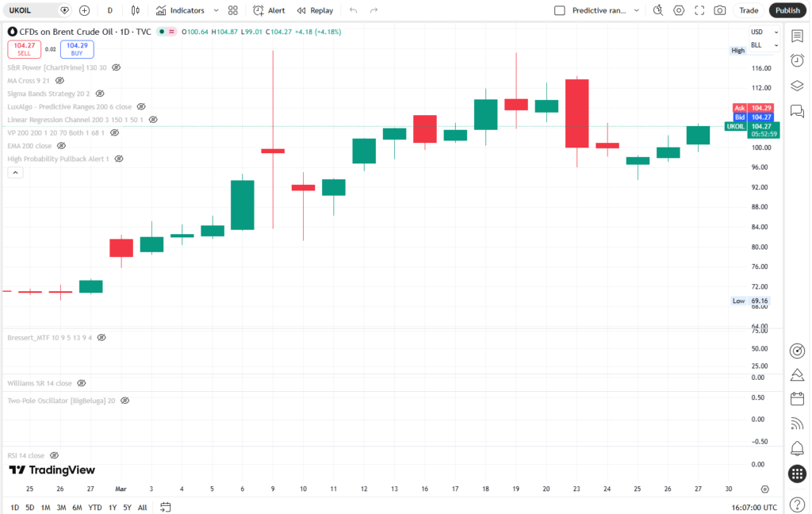
Task: Click the Go to date calendar icon
Action: point(166,507)
